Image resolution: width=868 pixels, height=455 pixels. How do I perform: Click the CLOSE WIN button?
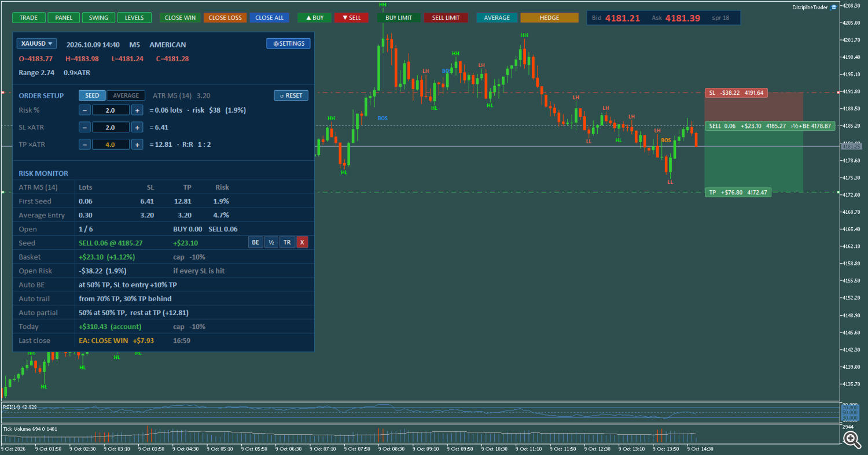(x=180, y=18)
